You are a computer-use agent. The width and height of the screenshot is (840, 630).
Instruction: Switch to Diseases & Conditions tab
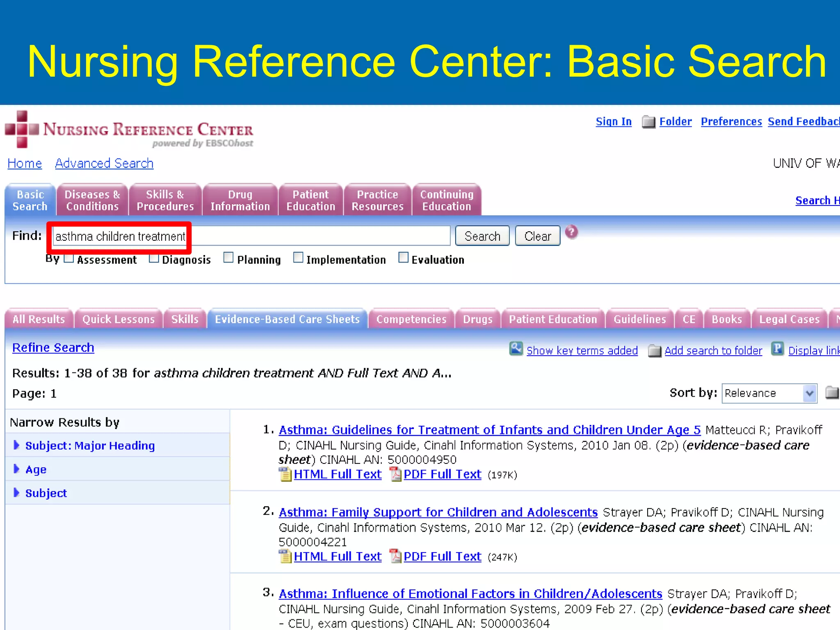click(x=92, y=200)
